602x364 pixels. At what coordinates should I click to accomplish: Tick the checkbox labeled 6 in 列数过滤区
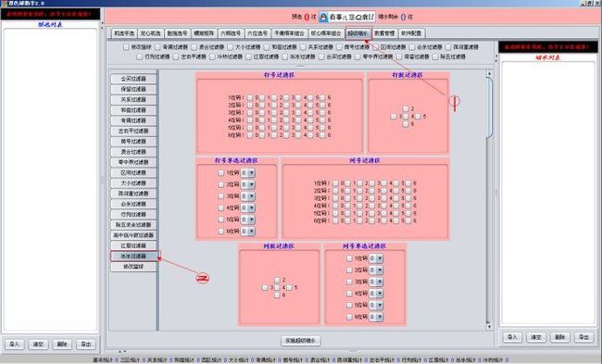[x=277, y=295]
